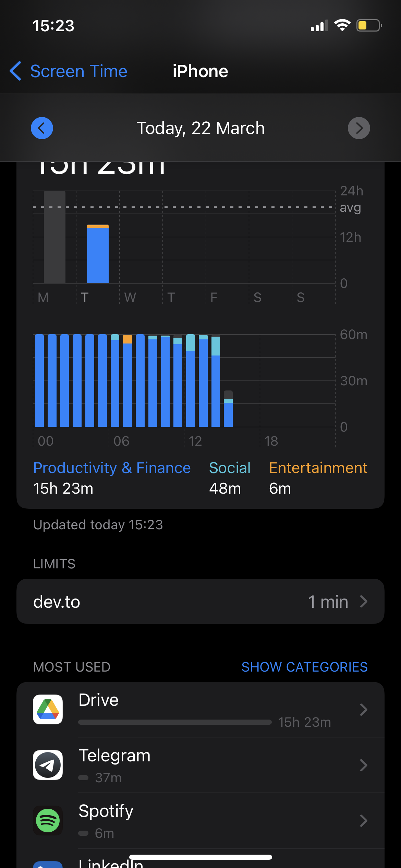Open Drive usage details chevron
401x868 pixels.
364,709
